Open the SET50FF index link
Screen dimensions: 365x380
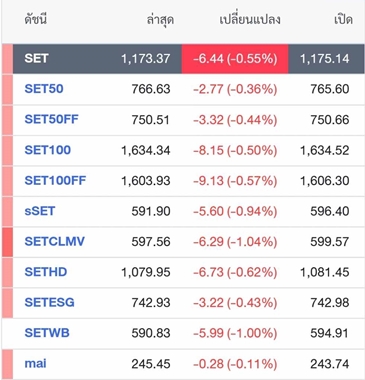pyautogui.click(x=51, y=119)
